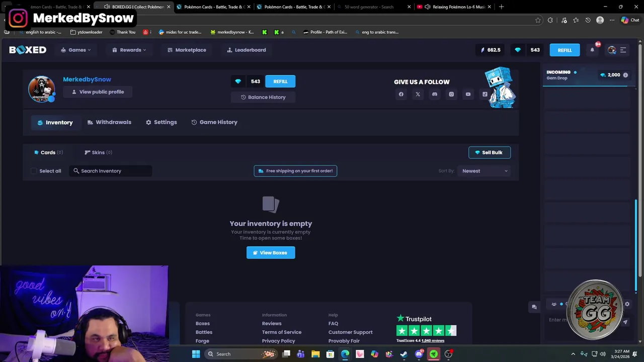Open File Explorer from taskbar
Screen dimensions: 644x362
(x=315, y=354)
